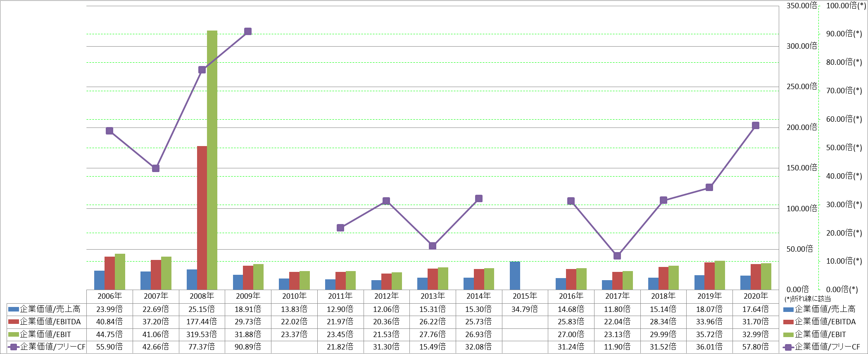Click the red EBITDA bar for 2008年
Screen dimensions: 868x354
[202, 218]
